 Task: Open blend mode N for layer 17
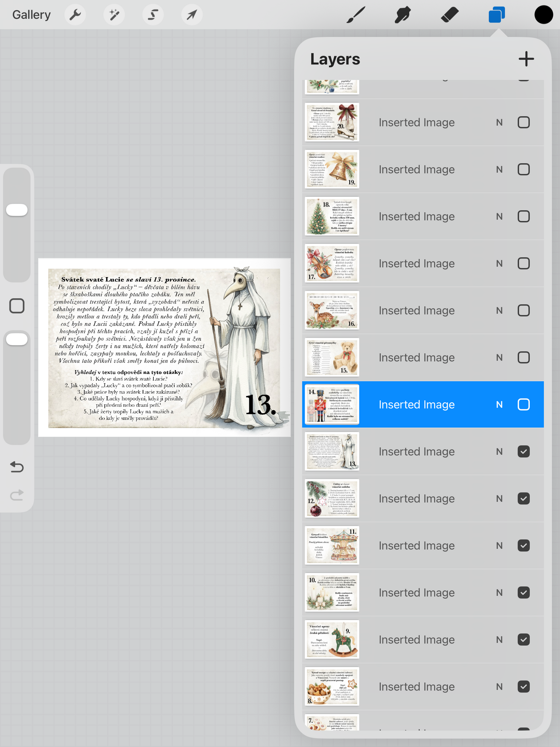(x=499, y=263)
